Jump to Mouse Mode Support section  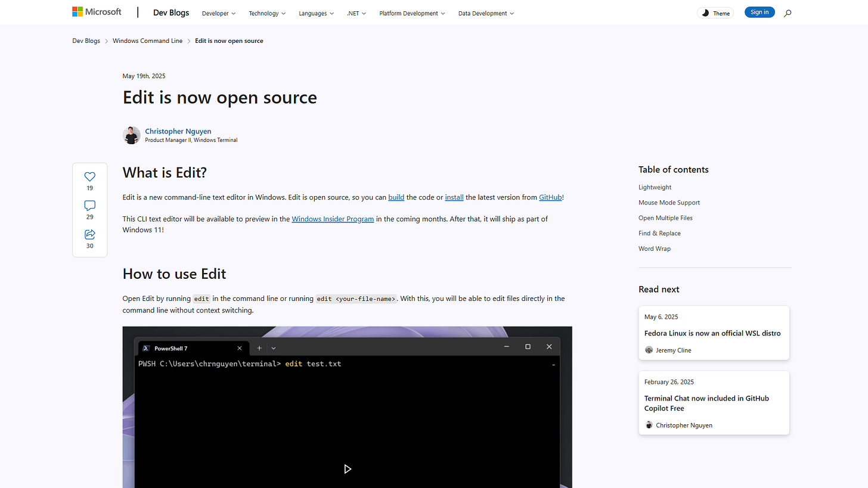[669, 203]
